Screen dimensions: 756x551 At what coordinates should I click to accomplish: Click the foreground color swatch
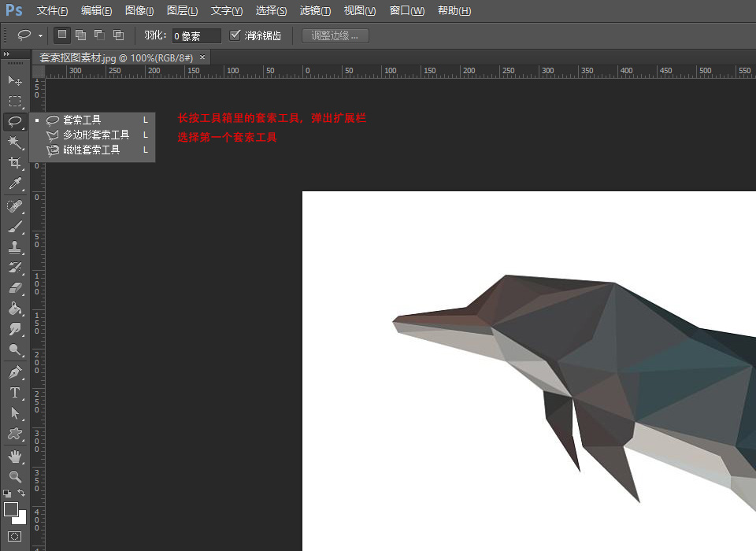tap(11, 509)
